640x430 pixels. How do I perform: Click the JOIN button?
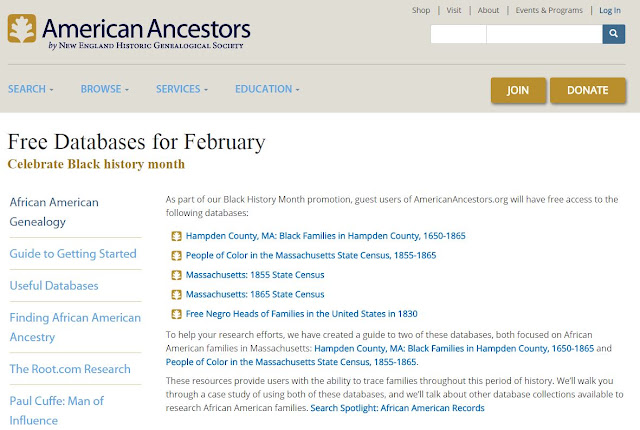pyautogui.click(x=518, y=90)
